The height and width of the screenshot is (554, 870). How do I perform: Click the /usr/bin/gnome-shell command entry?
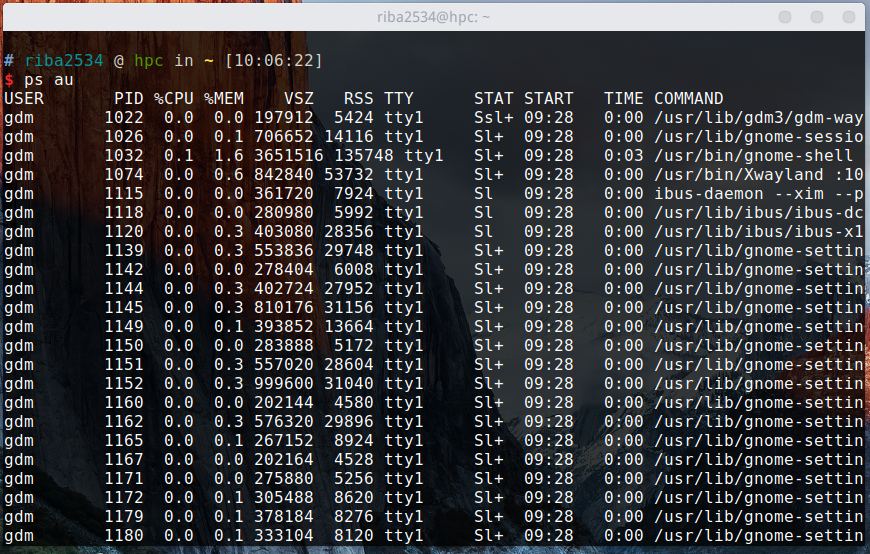tap(753, 155)
